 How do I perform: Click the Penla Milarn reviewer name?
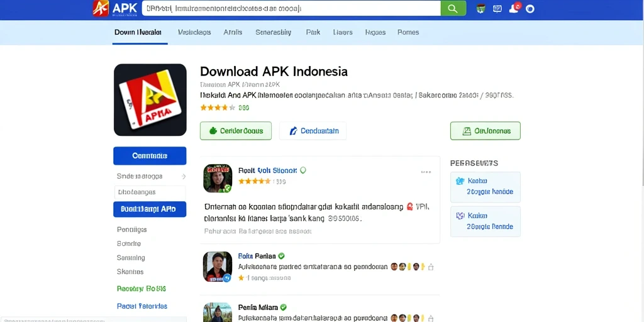click(258, 308)
